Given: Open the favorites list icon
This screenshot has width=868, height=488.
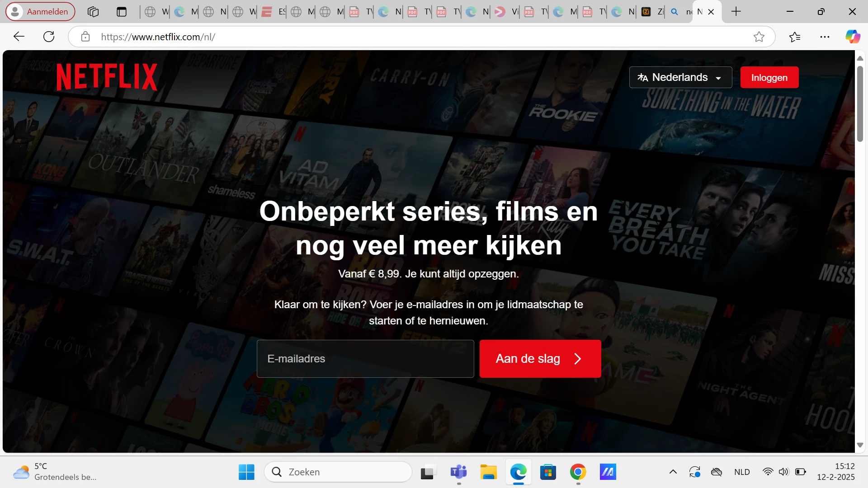Looking at the screenshot, I should (794, 37).
